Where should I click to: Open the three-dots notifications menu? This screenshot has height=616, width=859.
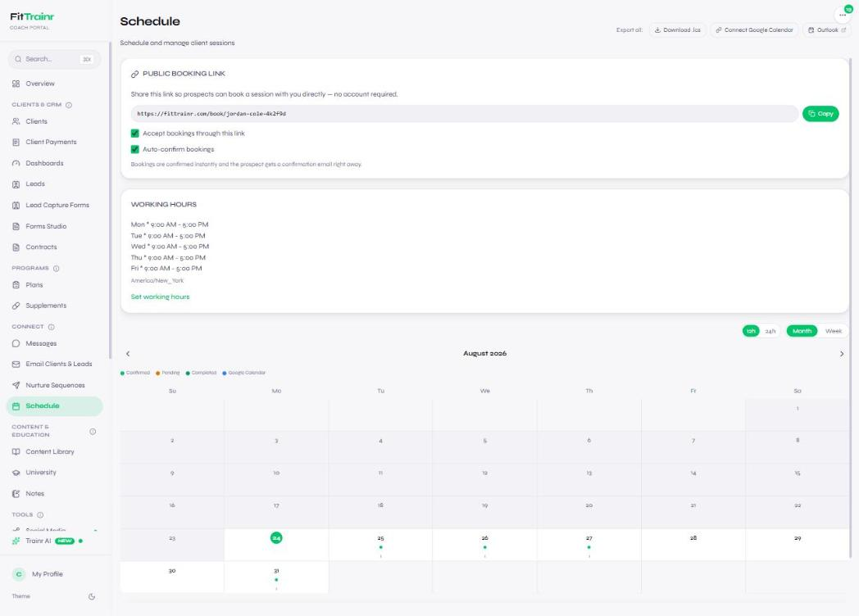click(x=843, y=15)
